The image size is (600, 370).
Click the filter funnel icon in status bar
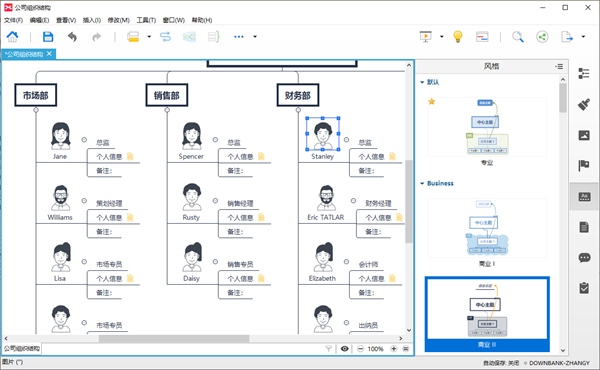pos(328,349)
